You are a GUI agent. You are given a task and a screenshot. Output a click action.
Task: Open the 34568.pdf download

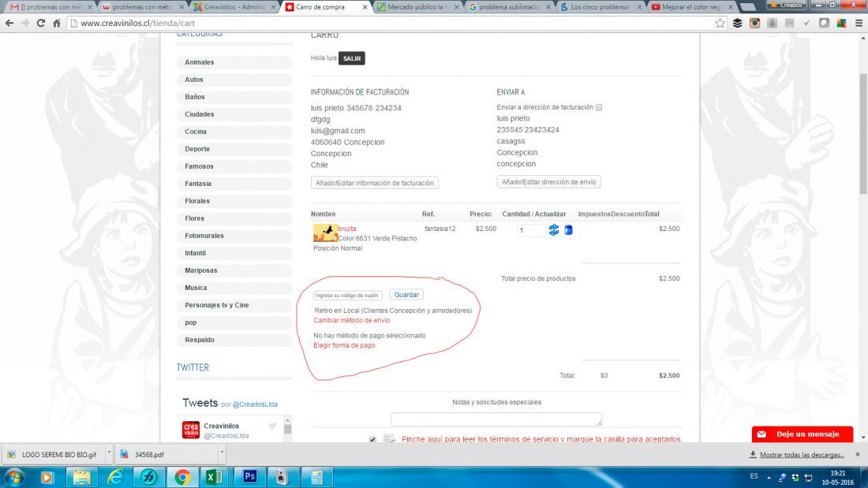pos(166,454)
